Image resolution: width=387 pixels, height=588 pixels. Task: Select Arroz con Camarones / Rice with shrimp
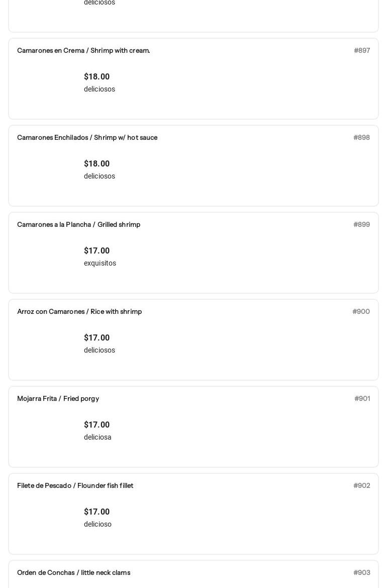(79, 312)
